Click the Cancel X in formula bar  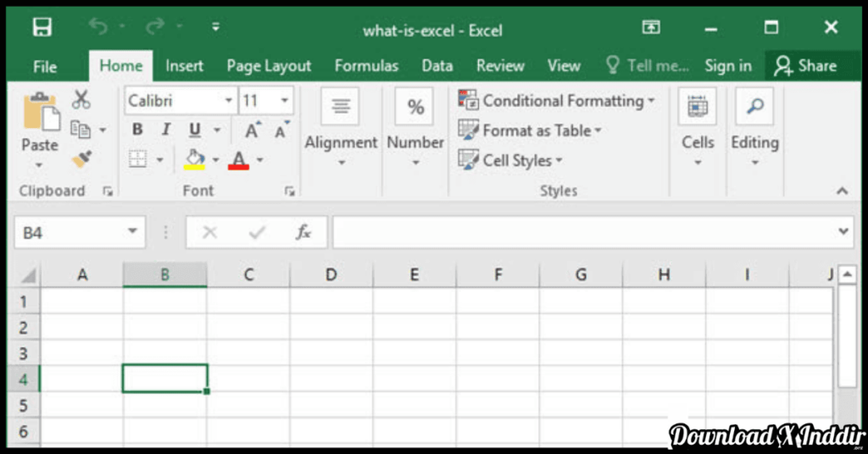point(210,232)
